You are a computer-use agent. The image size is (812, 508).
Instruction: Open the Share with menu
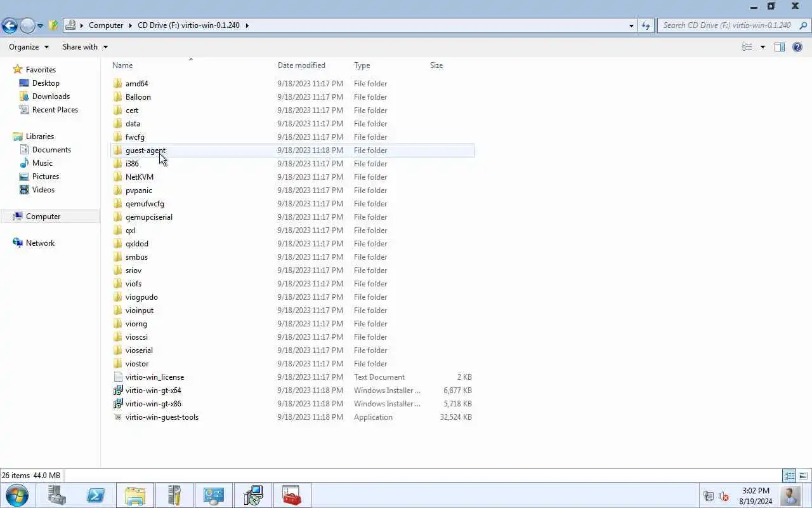[x=85, y=47]
